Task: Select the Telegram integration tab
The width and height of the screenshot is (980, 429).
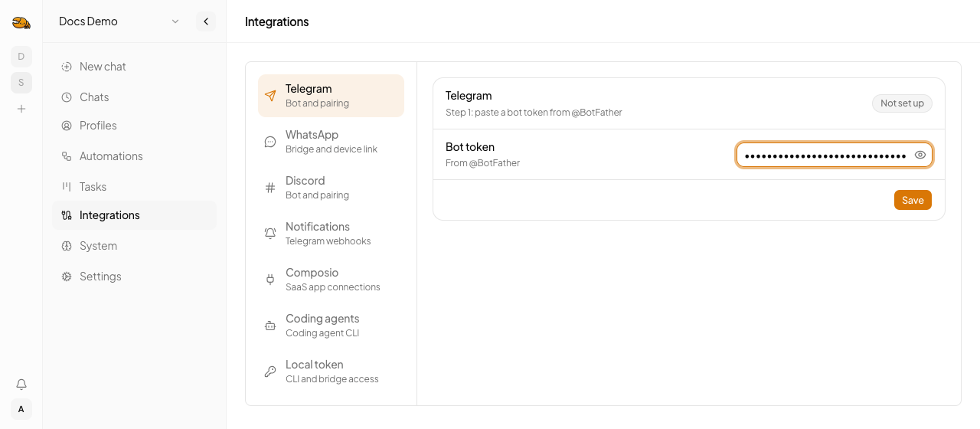Action: pos(331,96)
